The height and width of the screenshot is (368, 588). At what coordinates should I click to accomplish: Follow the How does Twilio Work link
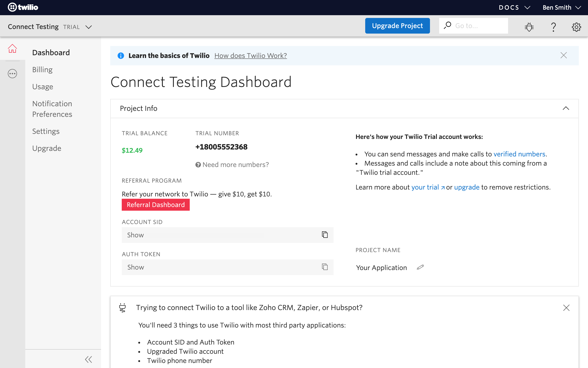coord(251,56)
